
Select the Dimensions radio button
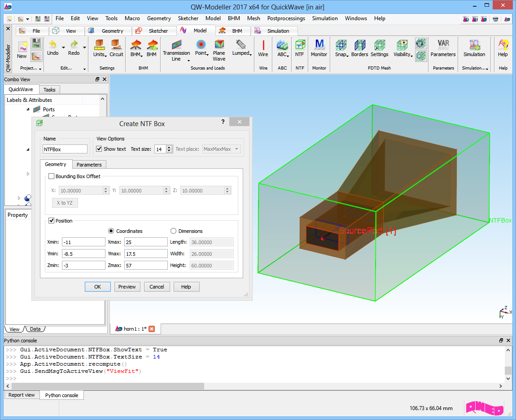(x=174, y=231)
